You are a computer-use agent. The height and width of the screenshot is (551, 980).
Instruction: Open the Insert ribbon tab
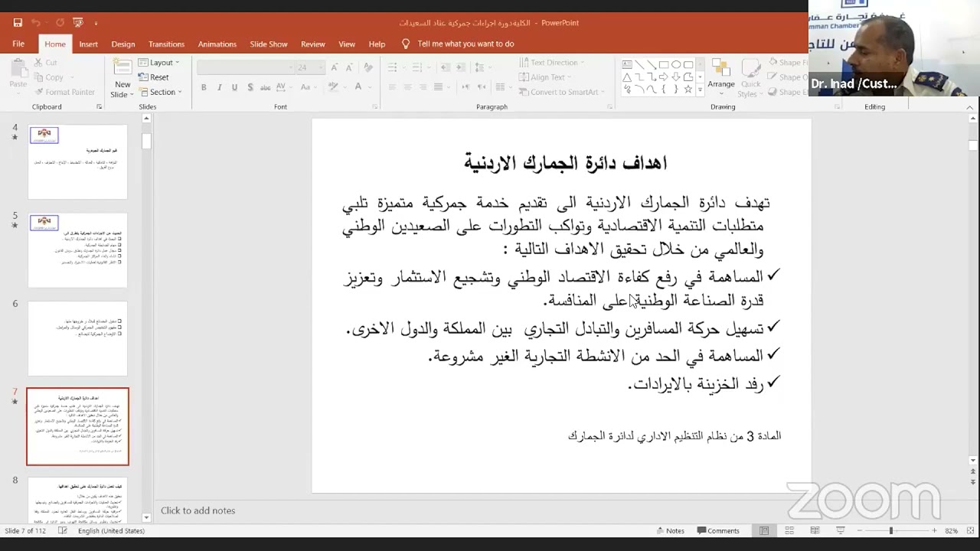pos(89,44)
